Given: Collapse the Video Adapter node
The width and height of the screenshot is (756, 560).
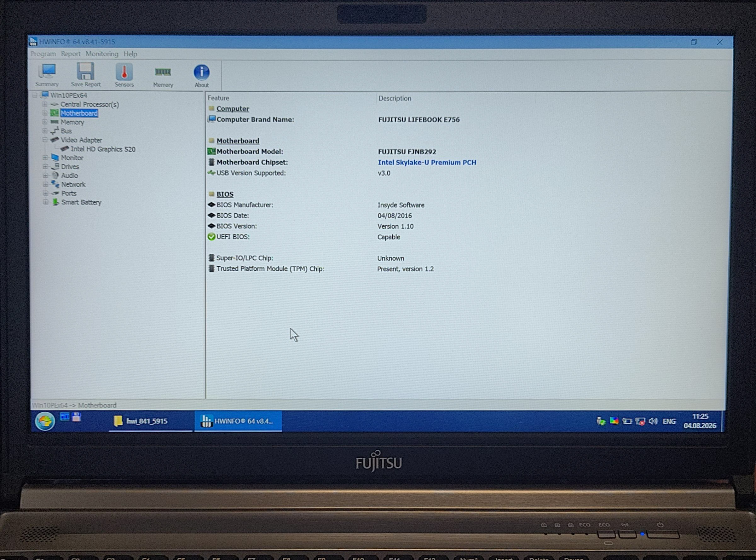Looking at the screenshot, I should [x=45, y=140].
